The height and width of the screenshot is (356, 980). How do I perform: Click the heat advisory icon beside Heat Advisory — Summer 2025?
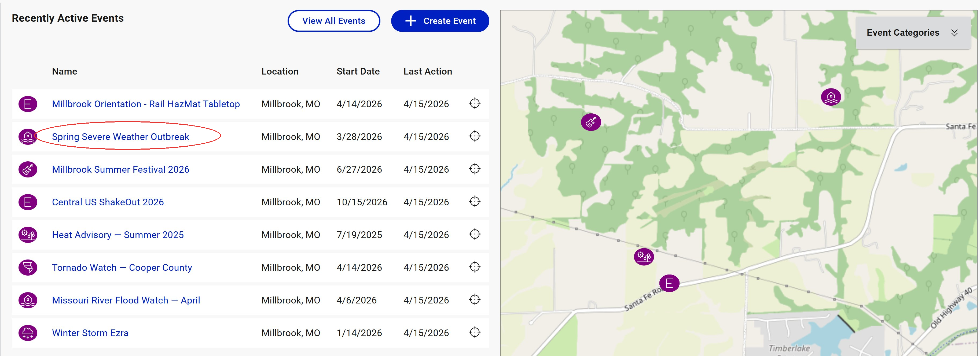[28, 235]
